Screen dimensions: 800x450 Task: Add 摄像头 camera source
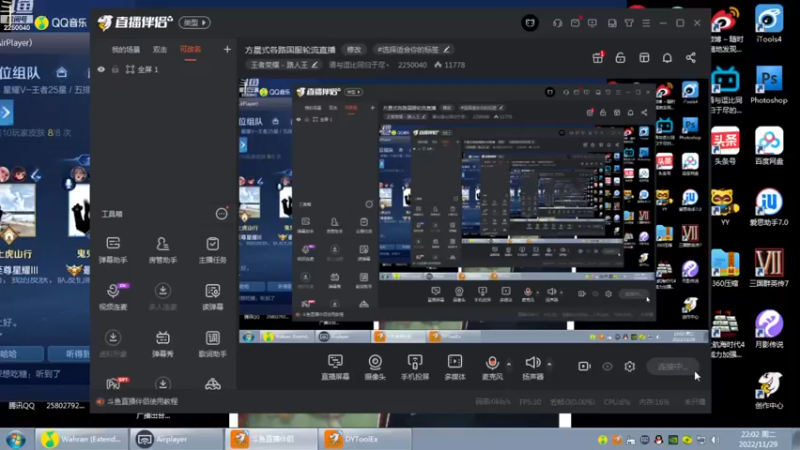(x=375, y=367)
